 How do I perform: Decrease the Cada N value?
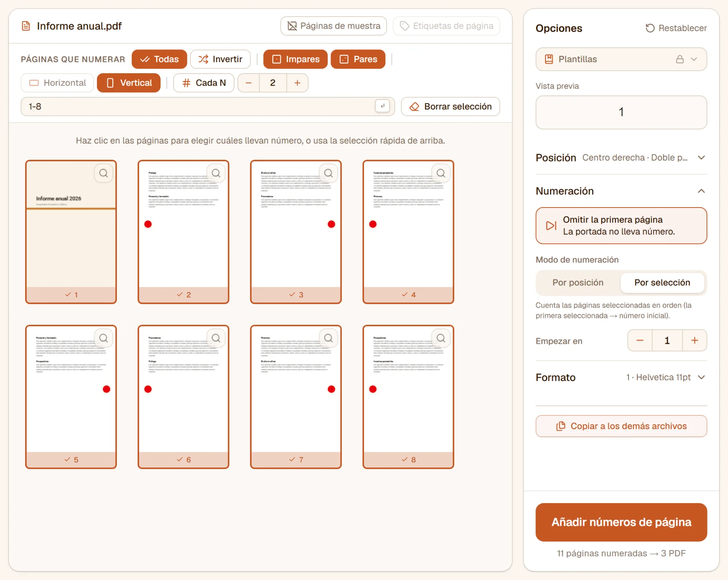[249, 83]
